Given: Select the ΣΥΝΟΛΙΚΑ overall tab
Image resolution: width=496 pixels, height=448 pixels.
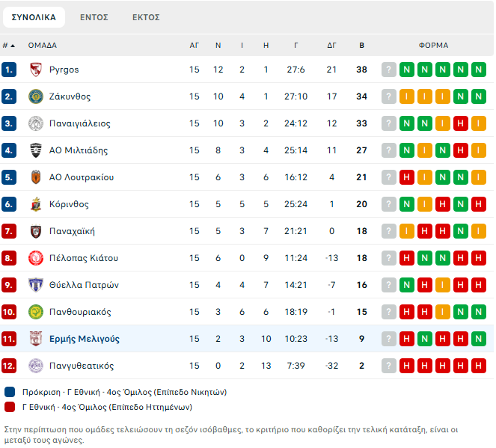Looking at the screenshot, I should tap(34, 17).
